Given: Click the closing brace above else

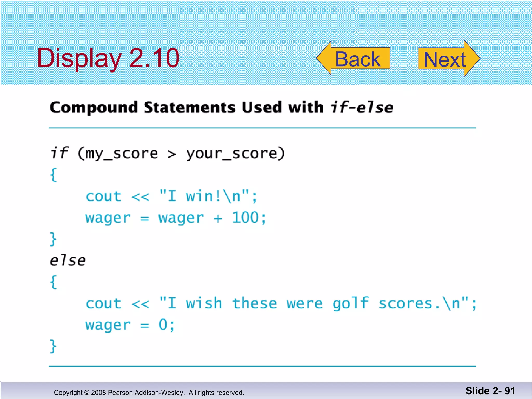Looking at the screenshot, I should click(x=53, y=239).
